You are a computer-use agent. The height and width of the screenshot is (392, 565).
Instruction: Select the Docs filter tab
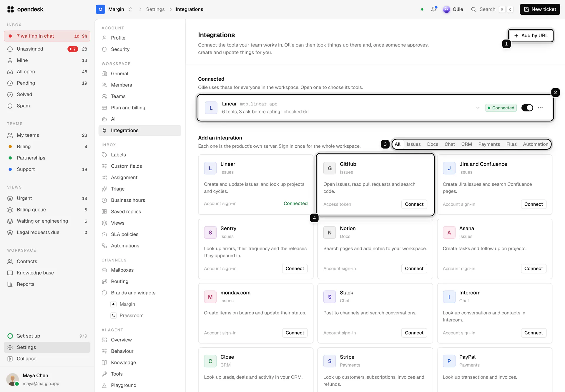pyautogui.click(x=433, y=144)
